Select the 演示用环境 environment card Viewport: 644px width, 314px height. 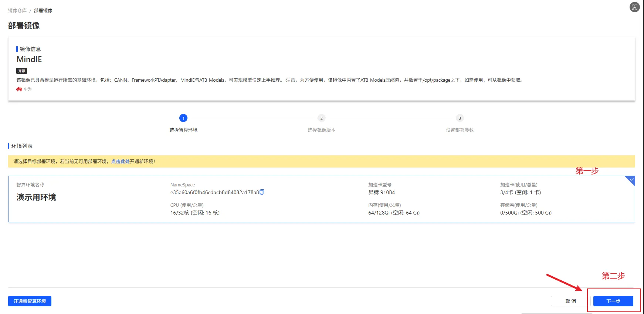pyautogui.click(x=322, y=199)
